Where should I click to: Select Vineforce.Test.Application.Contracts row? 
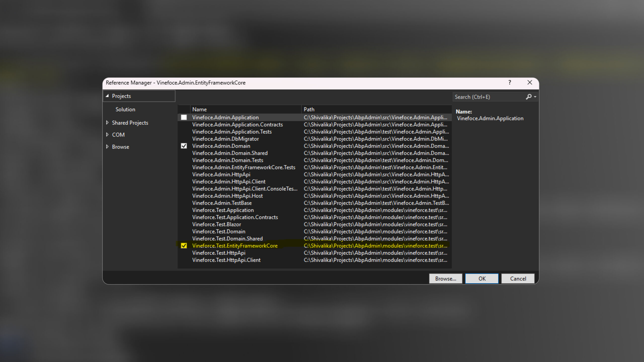(x=314, y=217)
